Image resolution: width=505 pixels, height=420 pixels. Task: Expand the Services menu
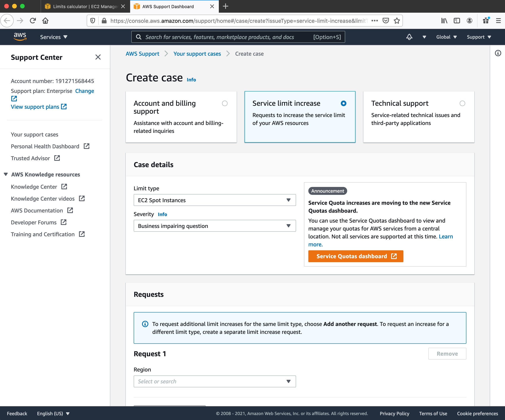click(x=54, y=37)
